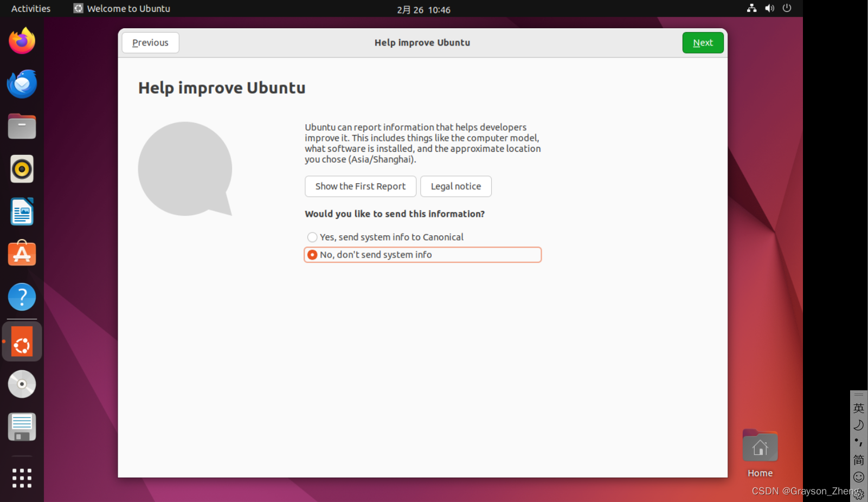Click the volume speaker icon

[x=769, y=8]
